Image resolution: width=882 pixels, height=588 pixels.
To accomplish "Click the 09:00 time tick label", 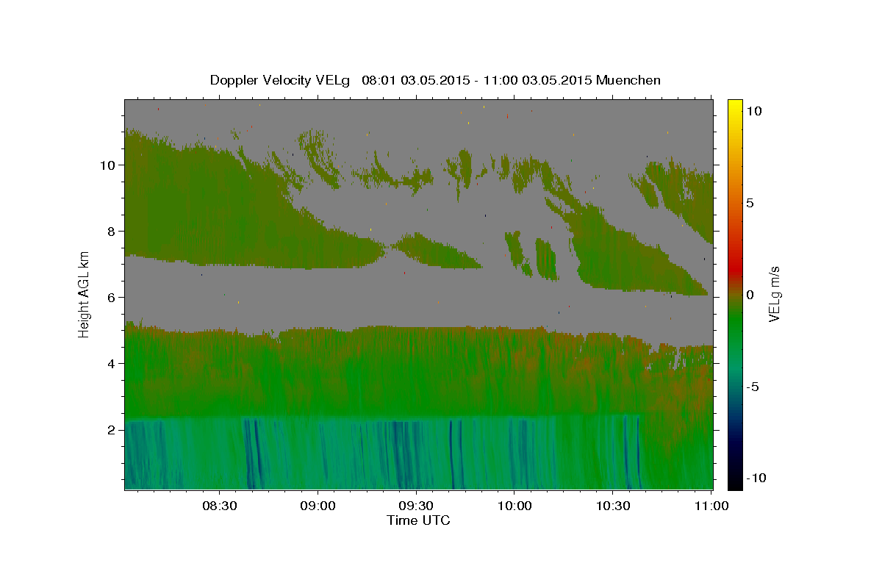I will pyautogui.click(x=318, y=506).
